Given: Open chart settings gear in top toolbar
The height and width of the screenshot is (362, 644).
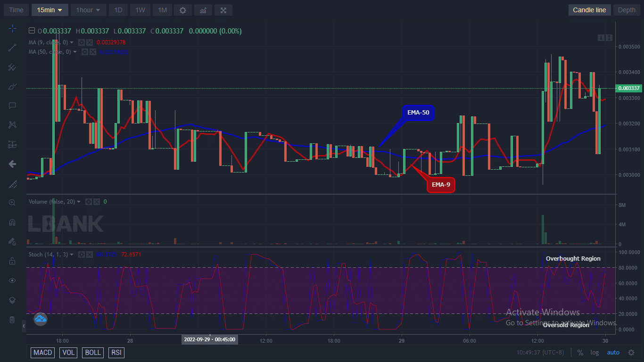Looking at the screenshot, I should coord(183,10).
